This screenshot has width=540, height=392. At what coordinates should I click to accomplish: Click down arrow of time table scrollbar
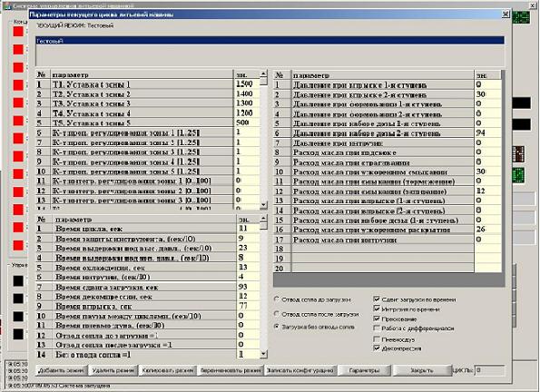coord(263,354)
